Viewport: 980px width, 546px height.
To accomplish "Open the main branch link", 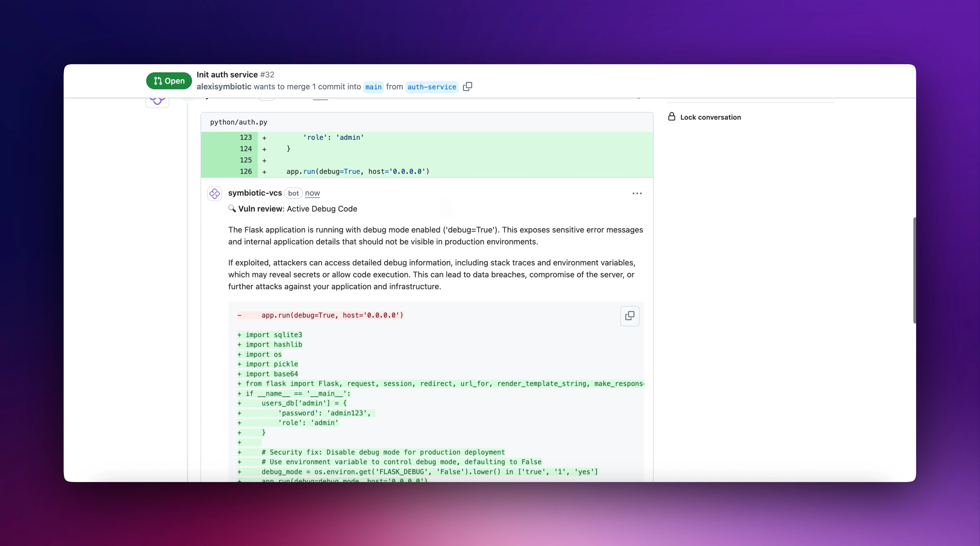I will (x=373, y=87).
